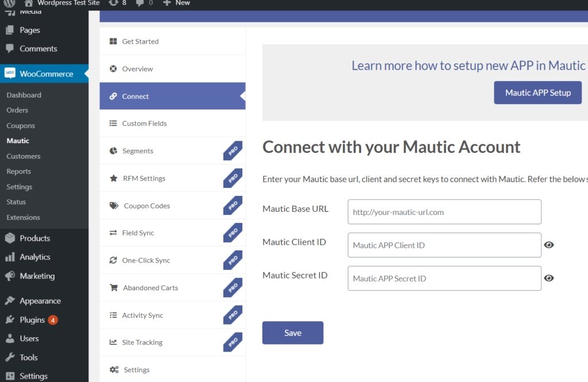Image resolution: width=588 pixels, height=382 pixels.
Task: Open the Segments tab
Action: tap(172, 151)
